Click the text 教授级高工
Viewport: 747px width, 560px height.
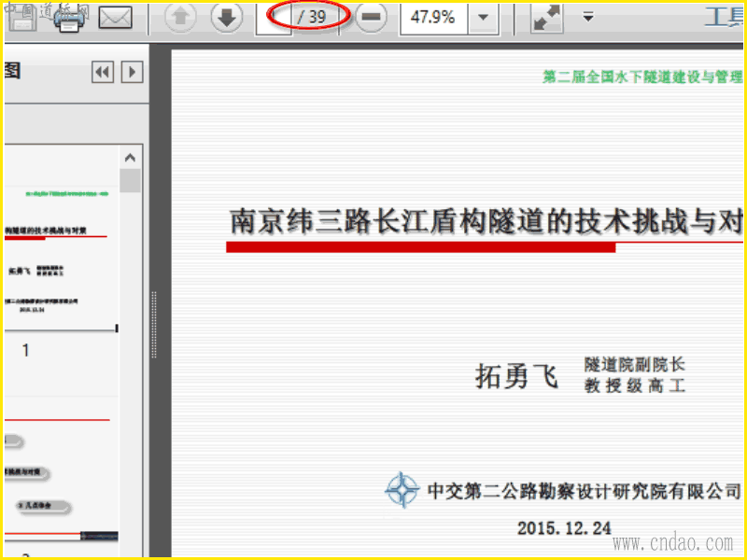[635, 385]
